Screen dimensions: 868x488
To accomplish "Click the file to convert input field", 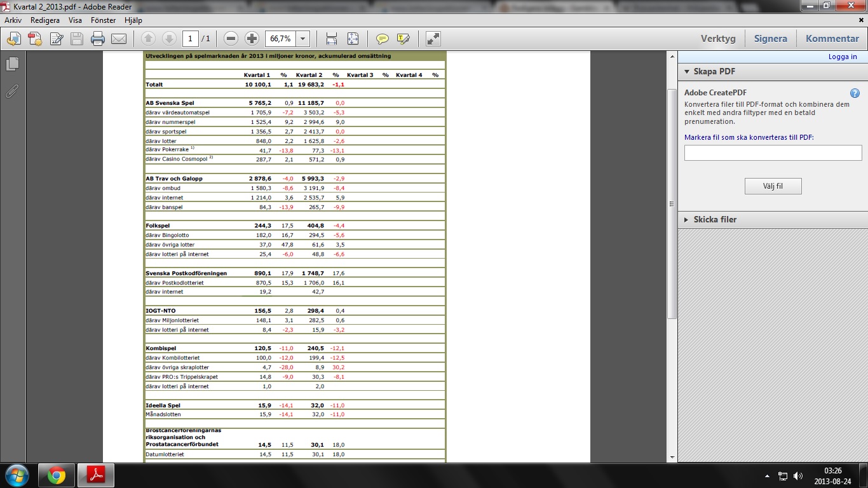I will (773, 153).
